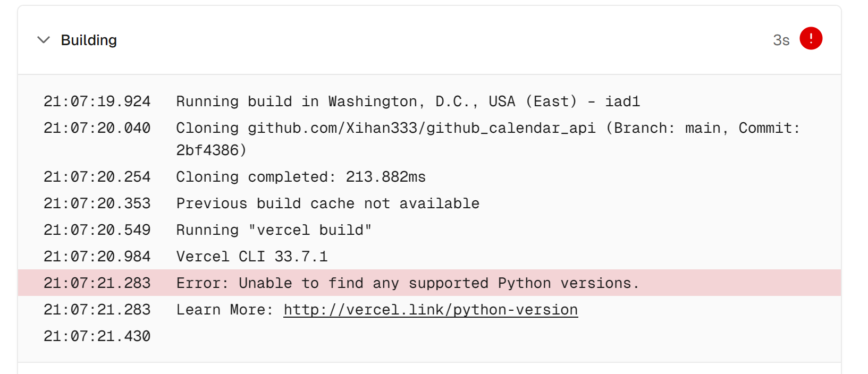Click the 21:07:20.040 timestamp
The width and height of the screenshot is (868, 374).
click(97, 128)
